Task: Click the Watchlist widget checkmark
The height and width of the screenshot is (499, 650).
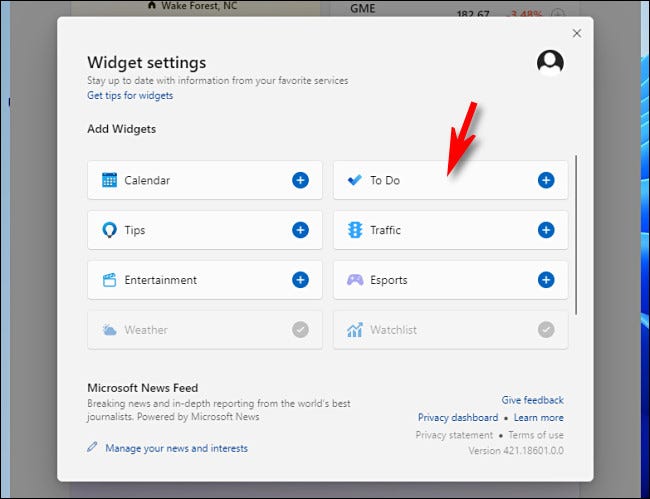Action: 546,330
